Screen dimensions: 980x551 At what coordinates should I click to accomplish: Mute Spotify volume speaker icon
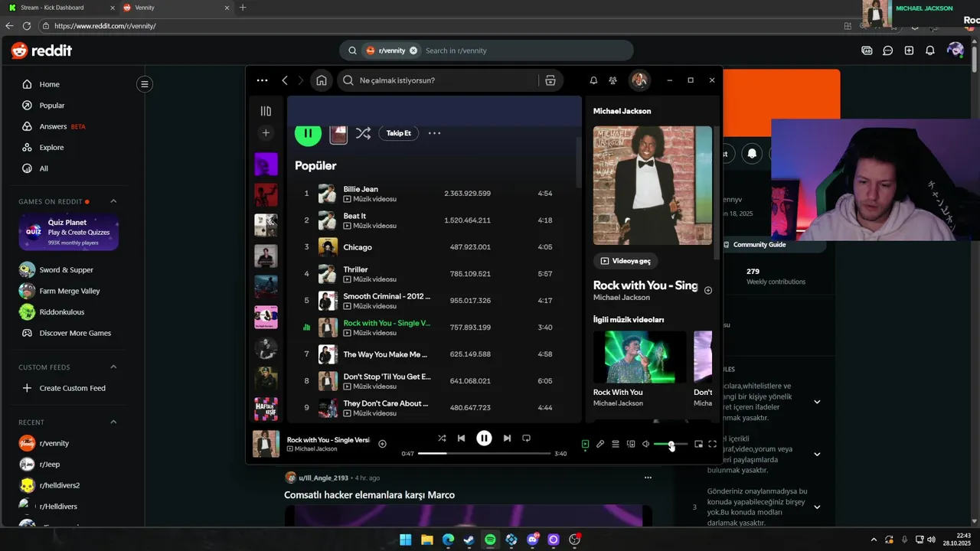pos(645,444)
